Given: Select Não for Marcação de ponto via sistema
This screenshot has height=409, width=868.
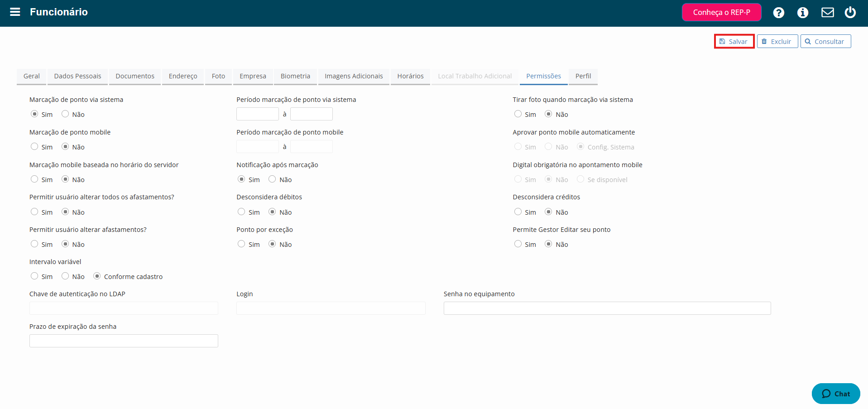Looking at the screenshot, I should point(65,114).
